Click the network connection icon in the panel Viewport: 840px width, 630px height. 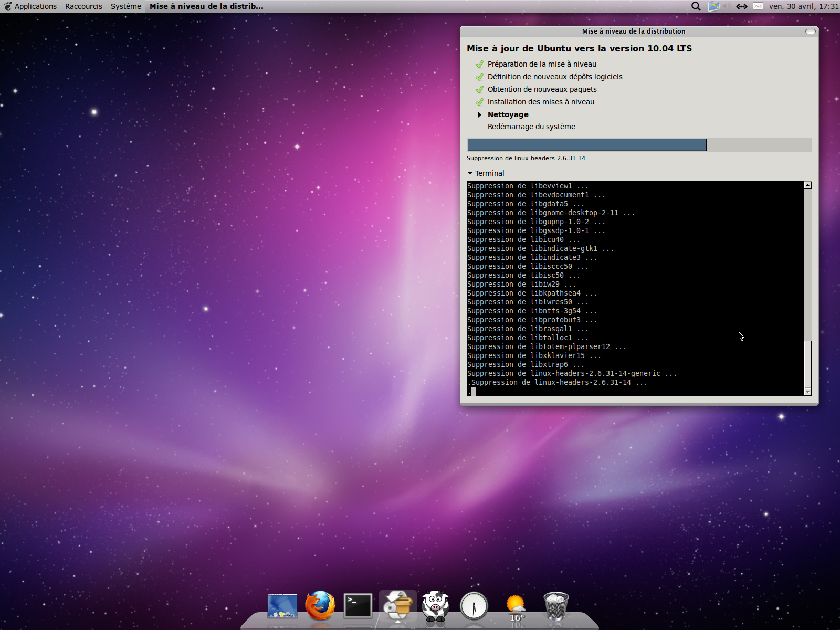tap(741, 6)
